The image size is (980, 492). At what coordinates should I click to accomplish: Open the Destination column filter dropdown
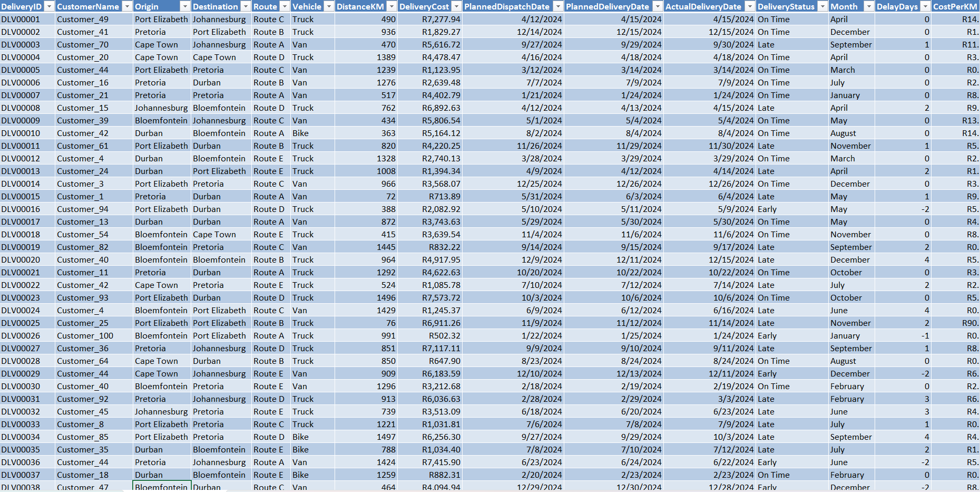[246, 6]
